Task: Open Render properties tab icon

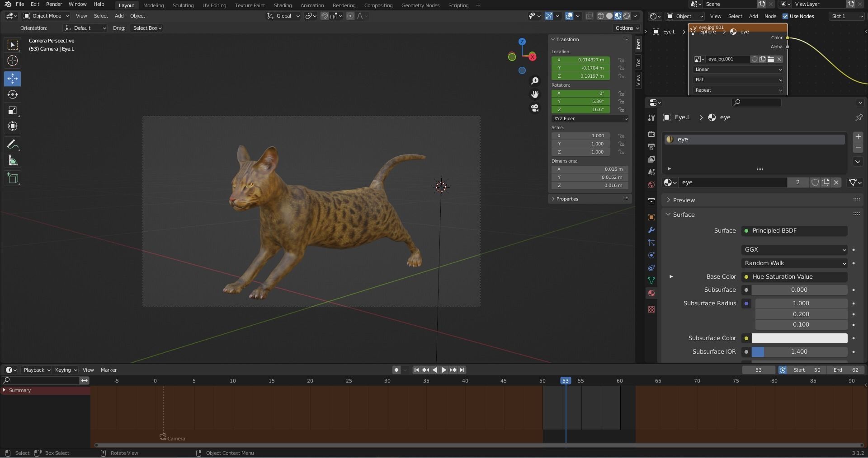Action: click(x=651, y=134)
